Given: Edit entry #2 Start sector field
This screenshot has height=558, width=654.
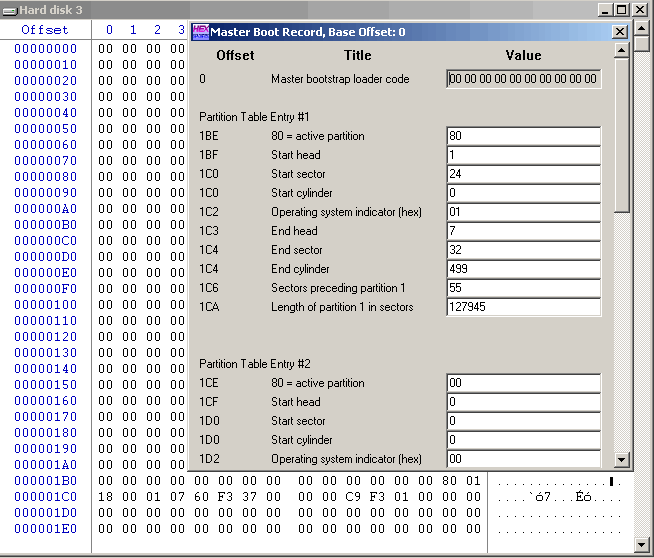Looking at the screenshot, I should click(523, 421).
